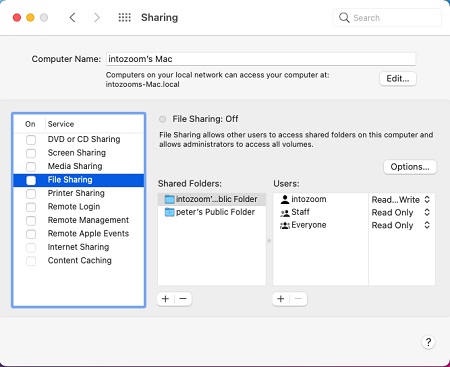This screenshot has height=367, width=450.
Task: Select Remote Management service row
Action: click(79, 220)
